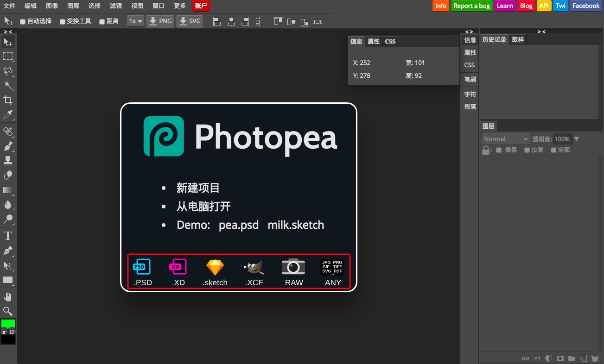Screen dimensions: 604x364
Task: Open the 滤镜 menu
Action: click(115, 6)
